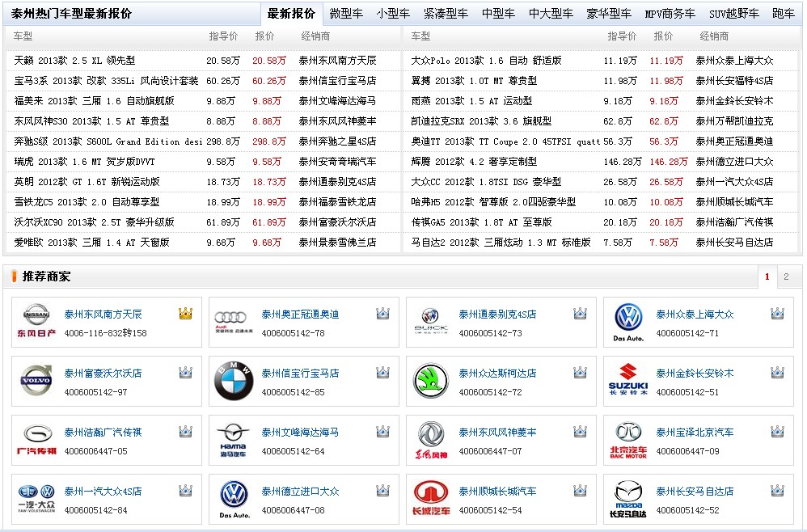Open the 泰州万帮凯迪拉克 dealer link
The width and height of the screenshot is (807, 532).
(734, 121)
